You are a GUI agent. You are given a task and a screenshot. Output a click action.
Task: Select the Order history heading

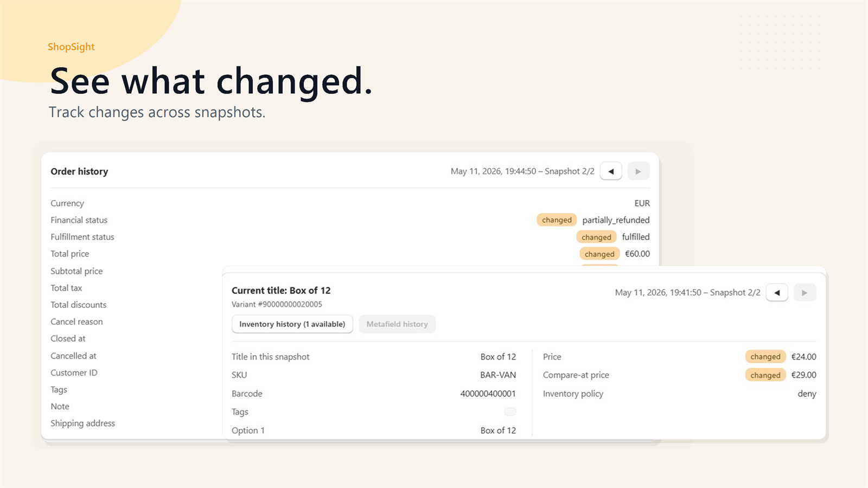[79, 171]
